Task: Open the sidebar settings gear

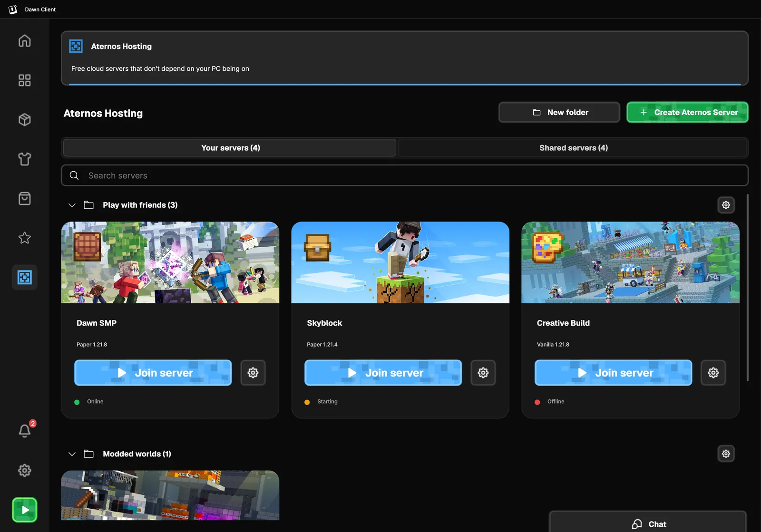Action: (24, 470)
